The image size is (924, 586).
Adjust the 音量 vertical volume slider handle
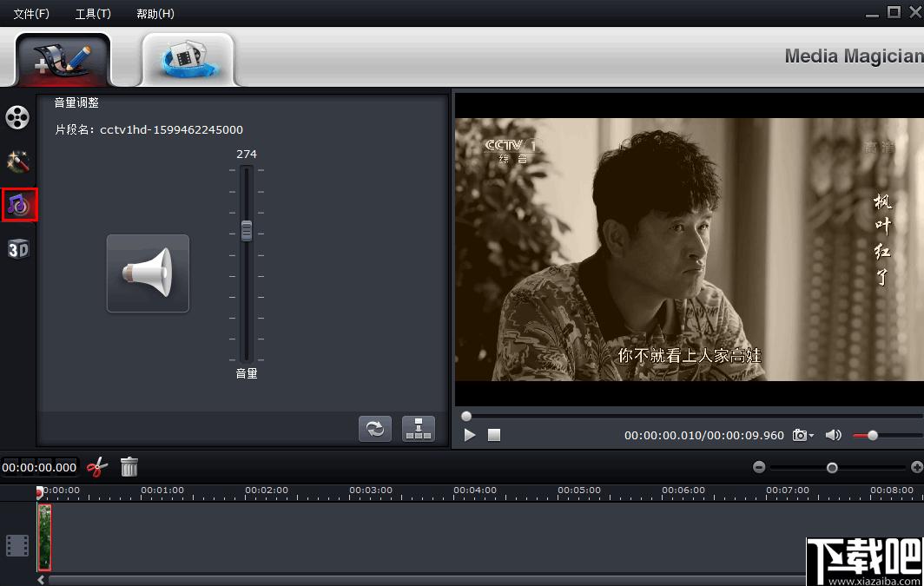[247, 230]
